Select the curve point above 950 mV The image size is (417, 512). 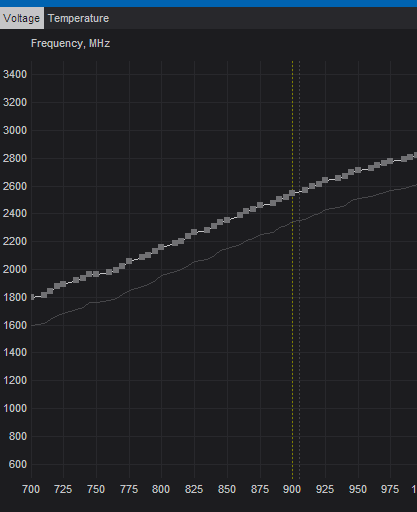[x=358, y=170]
